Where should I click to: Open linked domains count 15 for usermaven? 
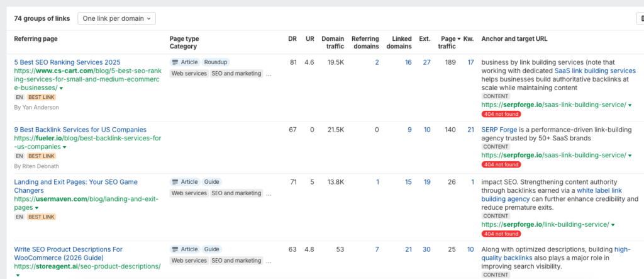tap(408, 182)
